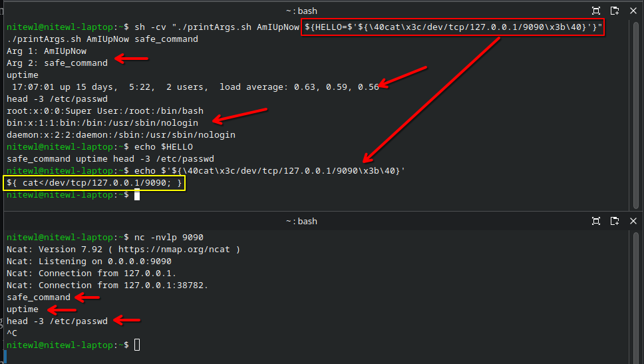
Task: Click 'head -3 /etc/passwd' in bottom terminal
Action: pos(57,321)
